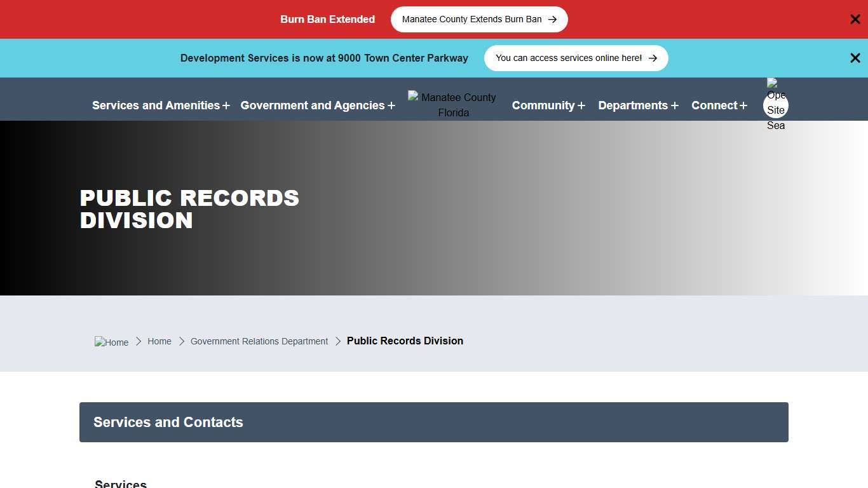Image resolution: width=868 pixels, height=488 pixels.
Task: Click the arrow on the online services pill
Action: coord(653,58)
